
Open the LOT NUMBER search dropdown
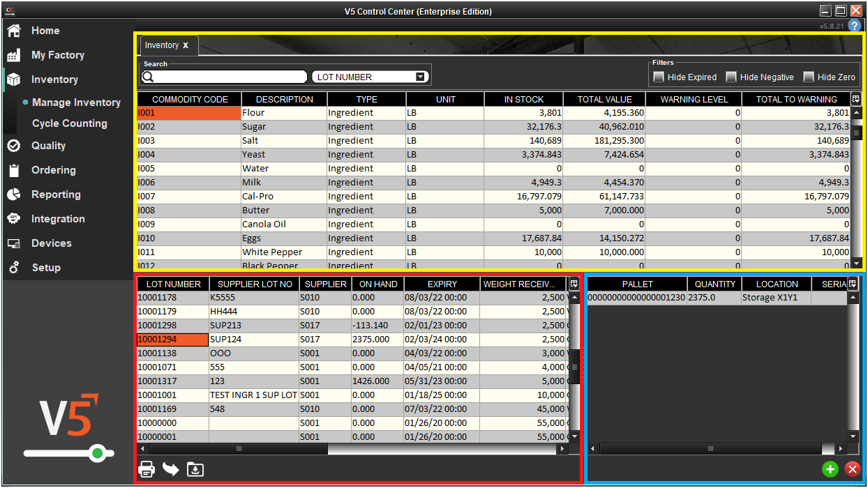pyautogui.click(x=419, y=76)
